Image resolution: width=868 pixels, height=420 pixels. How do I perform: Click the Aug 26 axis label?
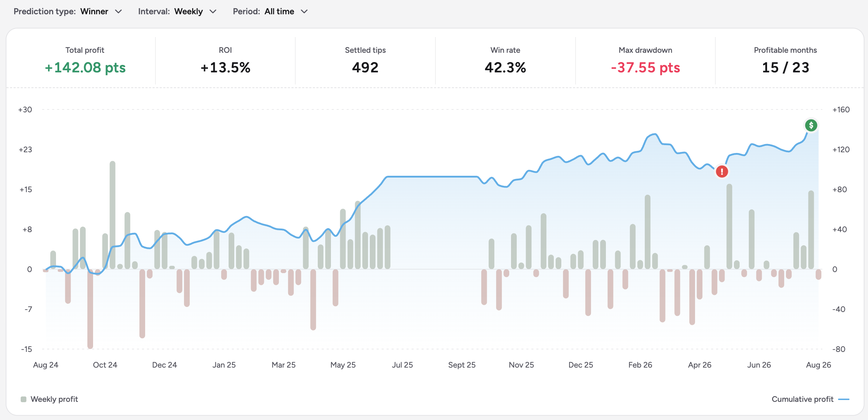[818, 365]
